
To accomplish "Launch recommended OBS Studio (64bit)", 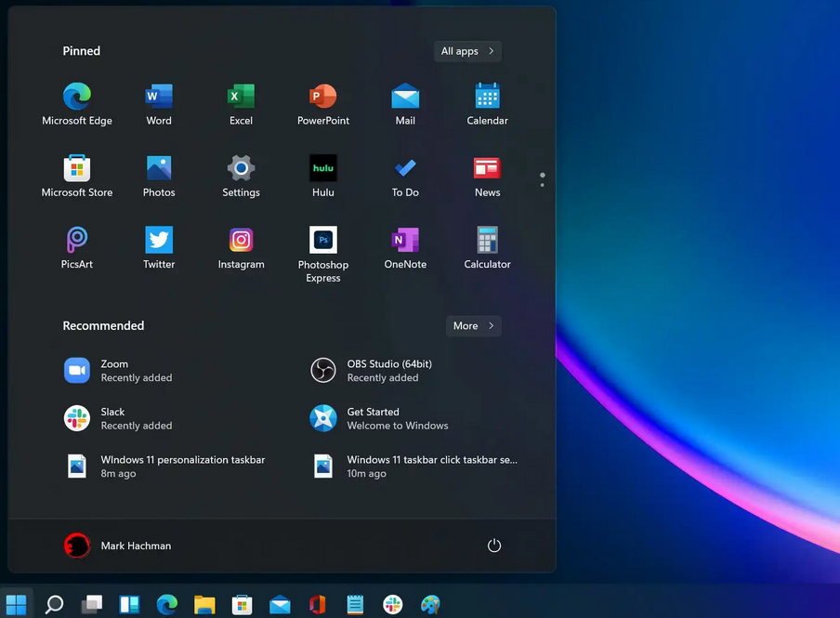I will click(x=372, y=371).
